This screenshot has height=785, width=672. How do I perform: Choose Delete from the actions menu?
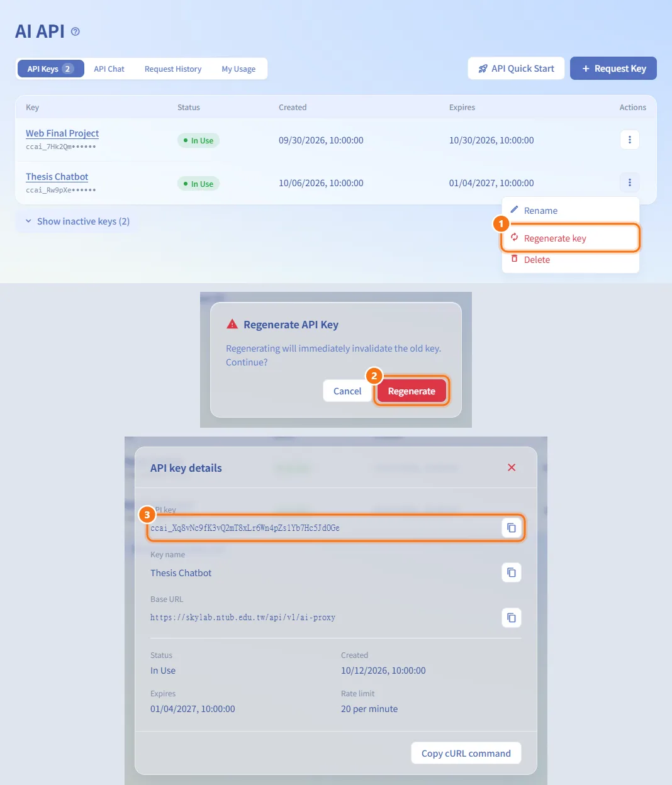pos(571,260)
